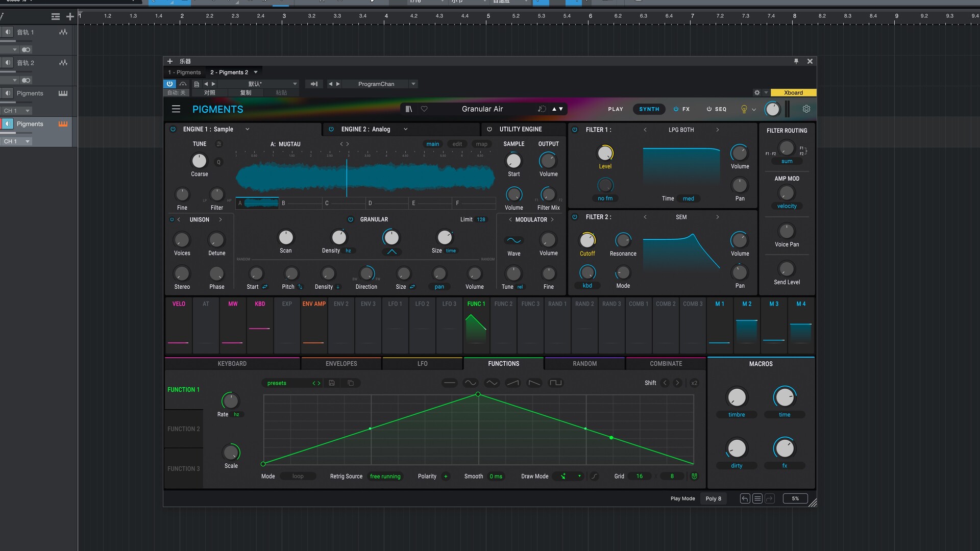Expand the Engine 2 type dropdown
This screenshot has width=980, height=551.
click(406, 129)
